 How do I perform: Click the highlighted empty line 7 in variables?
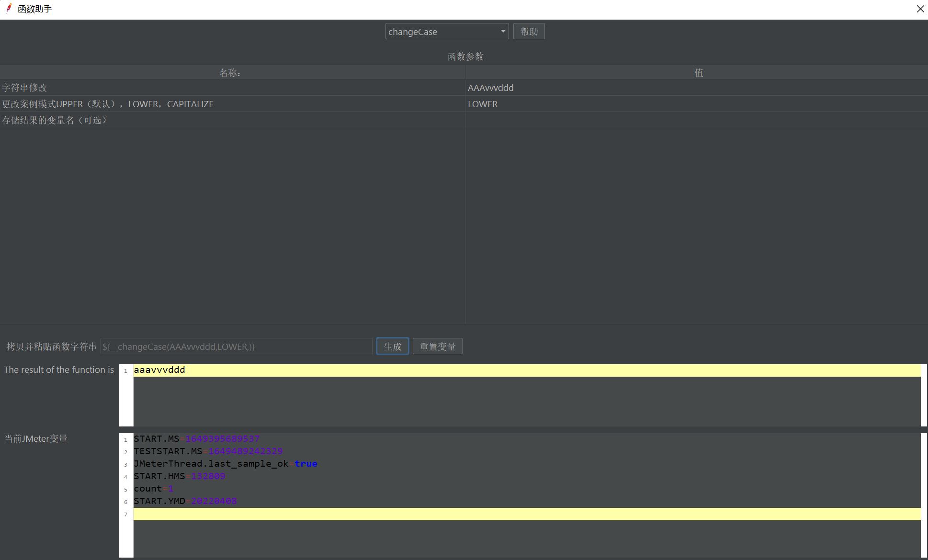[527, 514]
